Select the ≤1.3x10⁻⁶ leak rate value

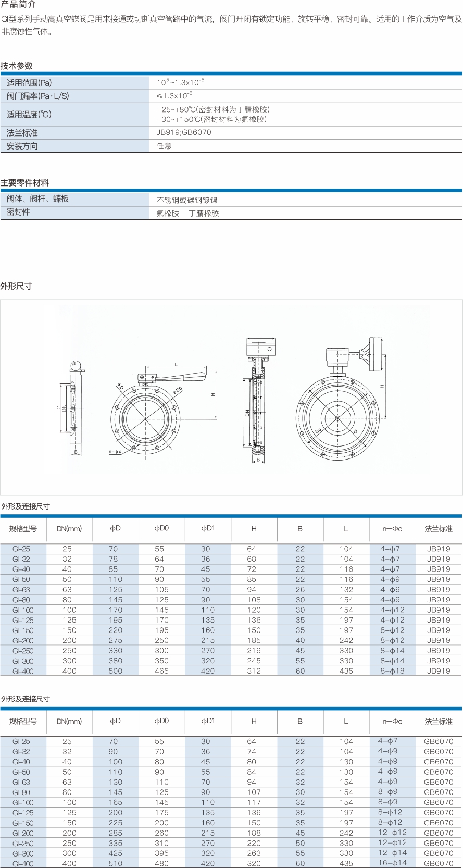pyautogui.click(x=174, y=95)
